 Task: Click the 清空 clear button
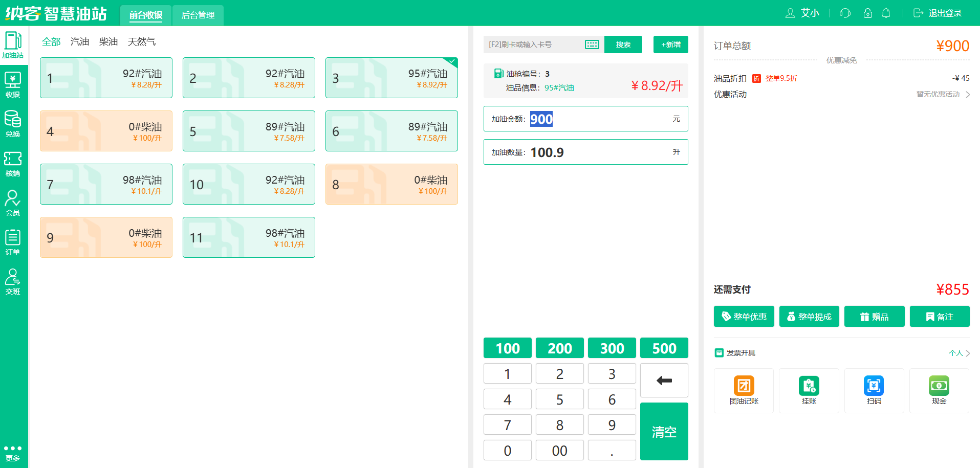tap(664, 431)
